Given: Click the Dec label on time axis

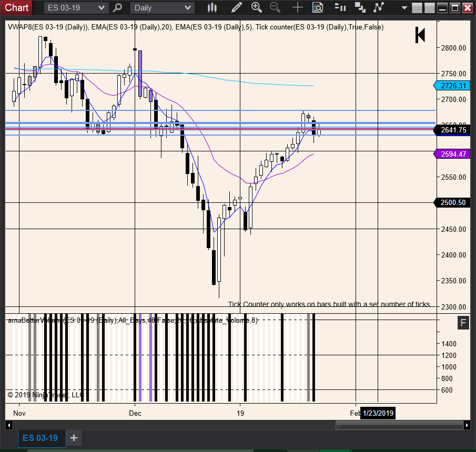Looking at the screenshot, I should [135, 413].
